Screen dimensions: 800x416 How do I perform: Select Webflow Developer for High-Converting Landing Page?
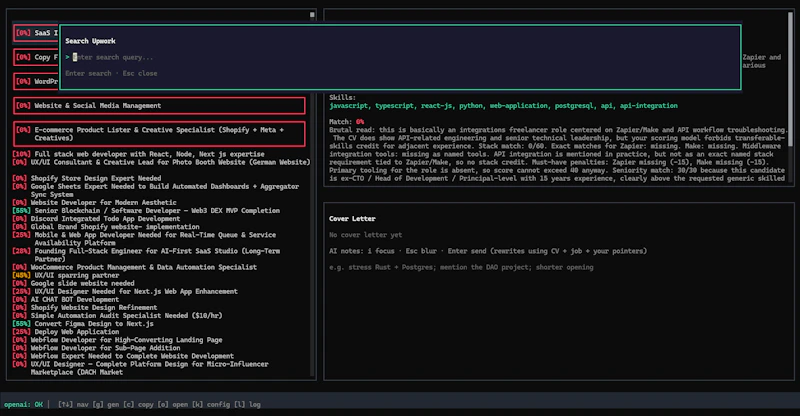[117, 340]
